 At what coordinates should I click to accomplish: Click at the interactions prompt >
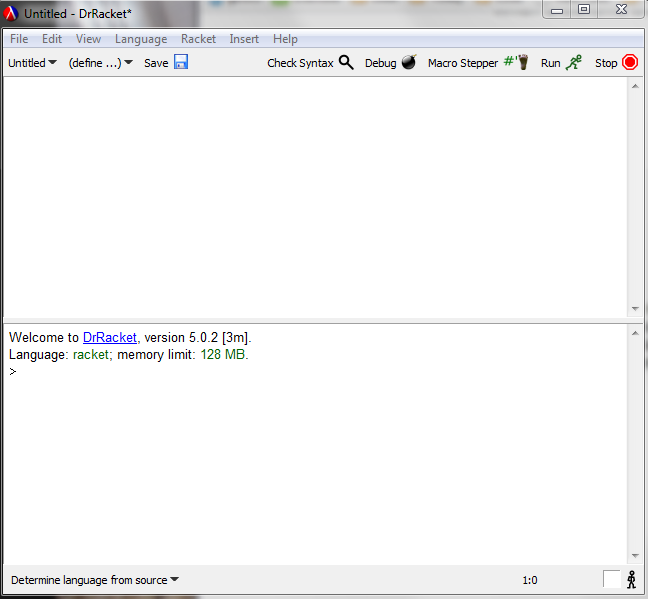[13, 372]
